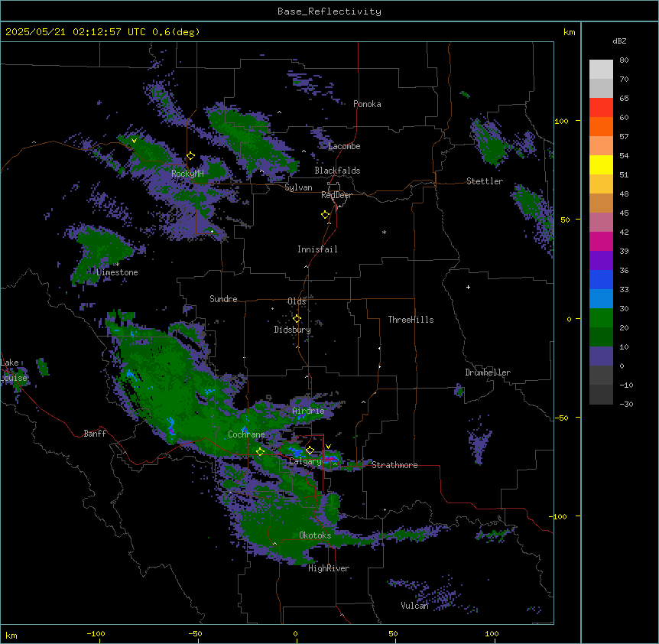Screen dimensions: 659x644
Task: Click the yellow V marker northwest of RockyMH
Action: click(x=134, y=141)
